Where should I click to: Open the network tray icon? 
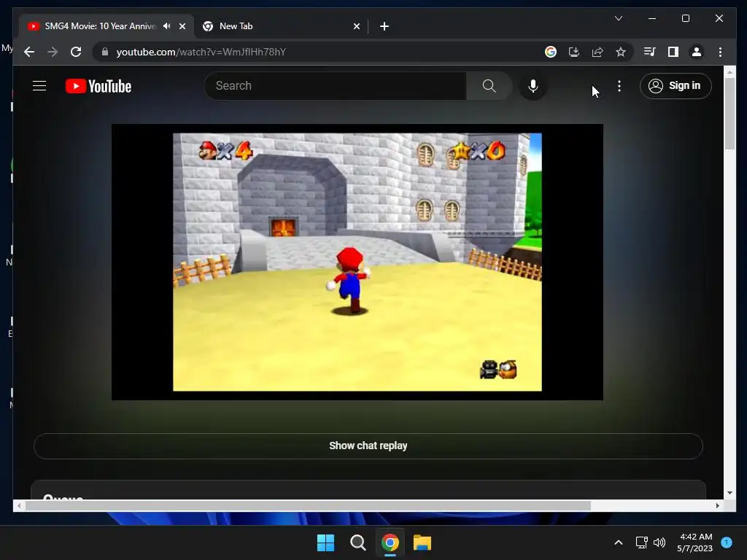[x=642, y=542]
